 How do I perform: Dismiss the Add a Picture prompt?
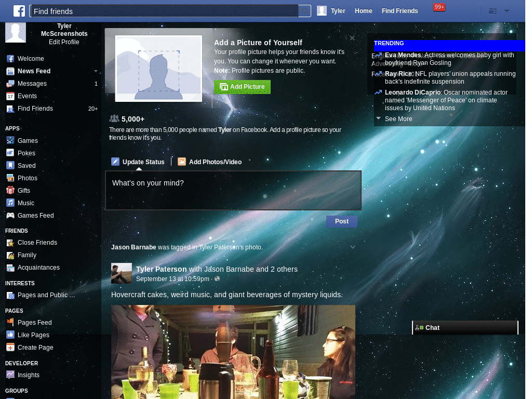pyautogui.click(x=352, y=38)
